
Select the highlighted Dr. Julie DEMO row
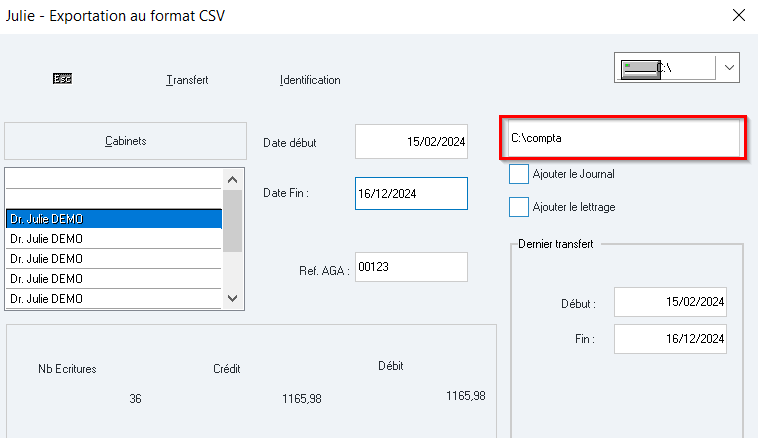(114, 219)
